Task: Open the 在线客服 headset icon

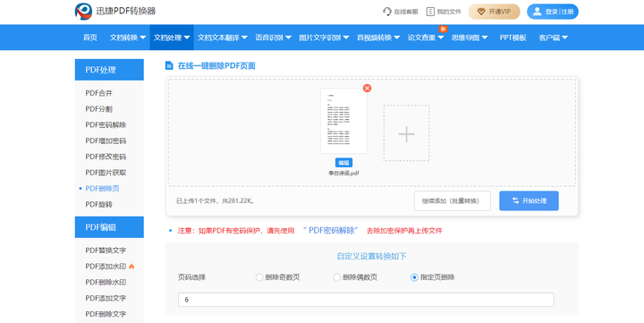Action: tap(387, 12)
